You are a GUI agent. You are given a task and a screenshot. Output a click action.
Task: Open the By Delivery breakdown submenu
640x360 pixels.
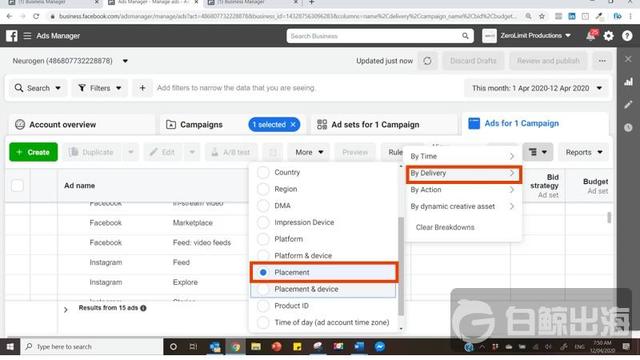coord(463,173)
